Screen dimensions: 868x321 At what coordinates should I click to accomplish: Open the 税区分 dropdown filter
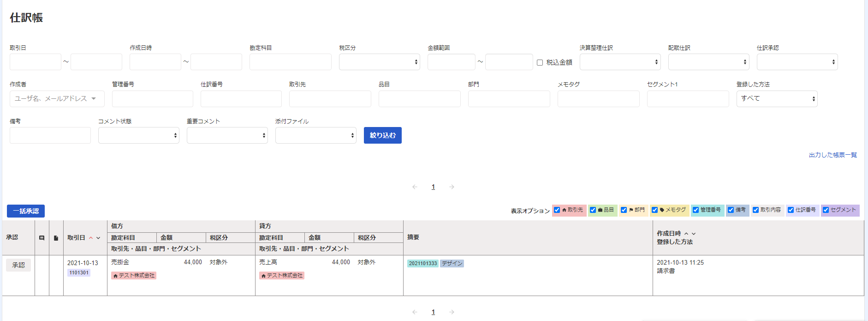point(379,62)
